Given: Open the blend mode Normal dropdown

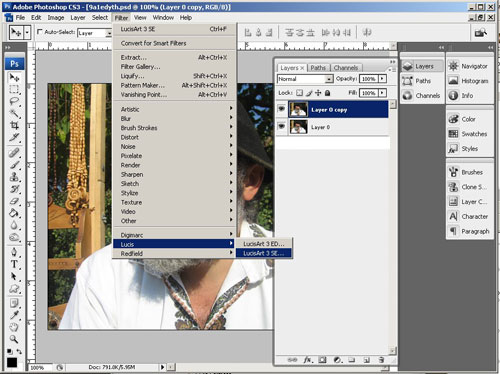Looking at the screenshot, I should 305,79.
